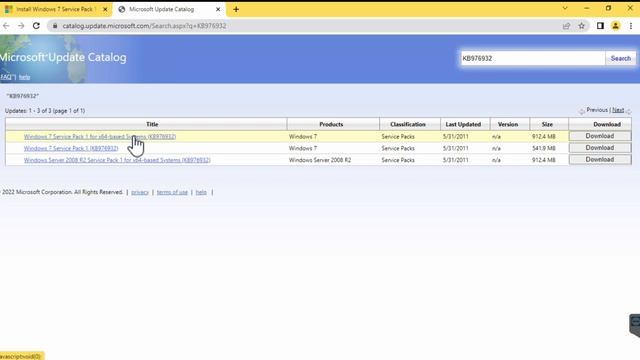Reload the page with the refresh icon

[x=36, y=26]
